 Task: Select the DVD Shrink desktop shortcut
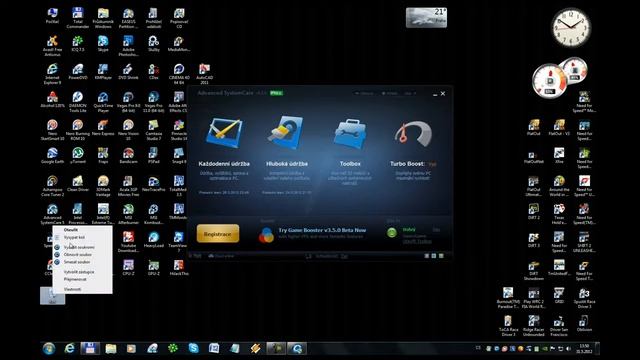coord(128,72)
